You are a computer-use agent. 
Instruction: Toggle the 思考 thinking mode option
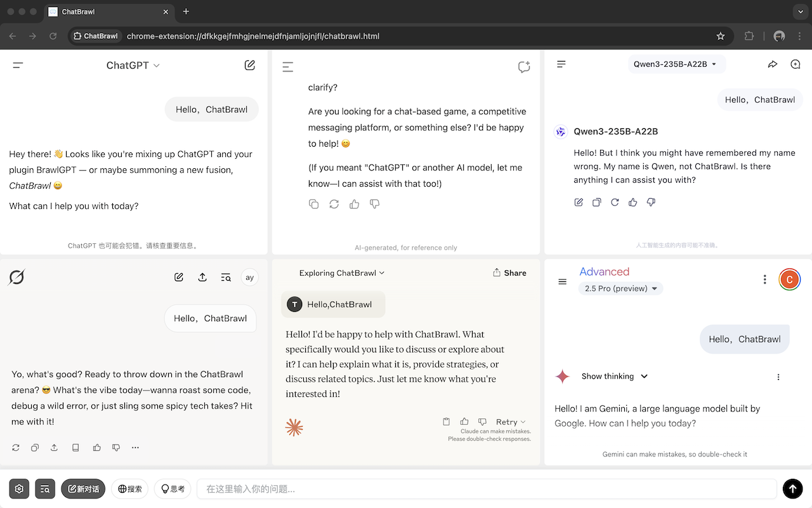[x=173, y=489]
